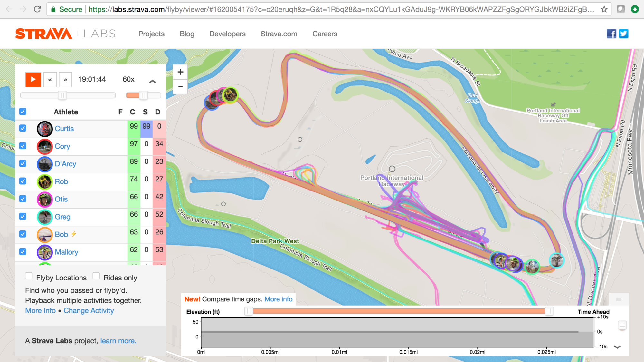644x362 pixels.
Task: Click Greg's profile avatar
Action: pos(44,217)
